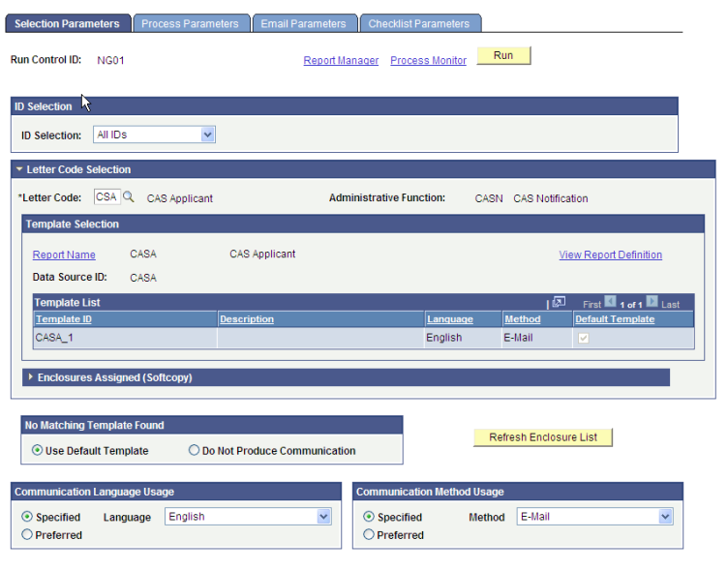The image size is (728, 570).
Task: Go to next row arrow in Template List
Action: pos(652,302)
